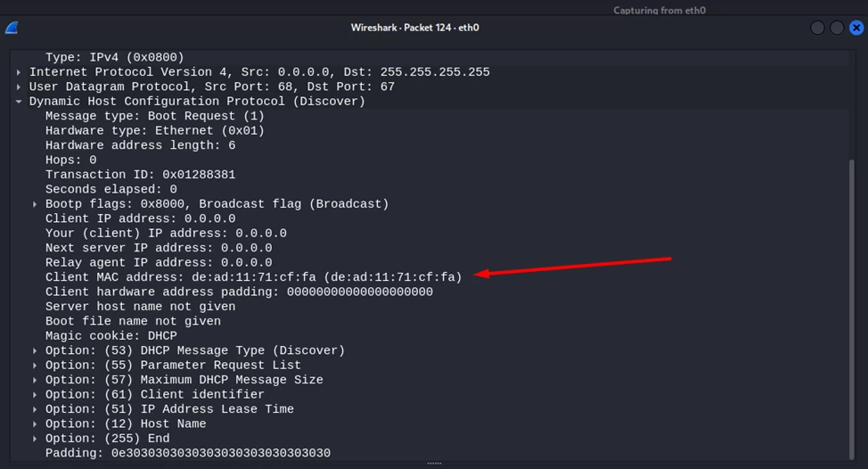Screen dimensions: 868x469
Task: Close the Packet 124 window
Action: click(x=856, y=28)
